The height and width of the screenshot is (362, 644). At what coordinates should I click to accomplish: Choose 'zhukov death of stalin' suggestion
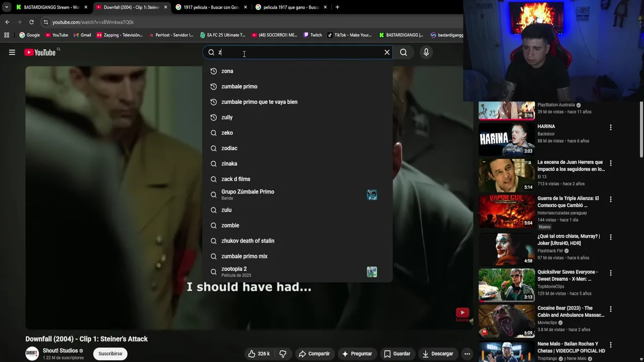coord(297,241)
